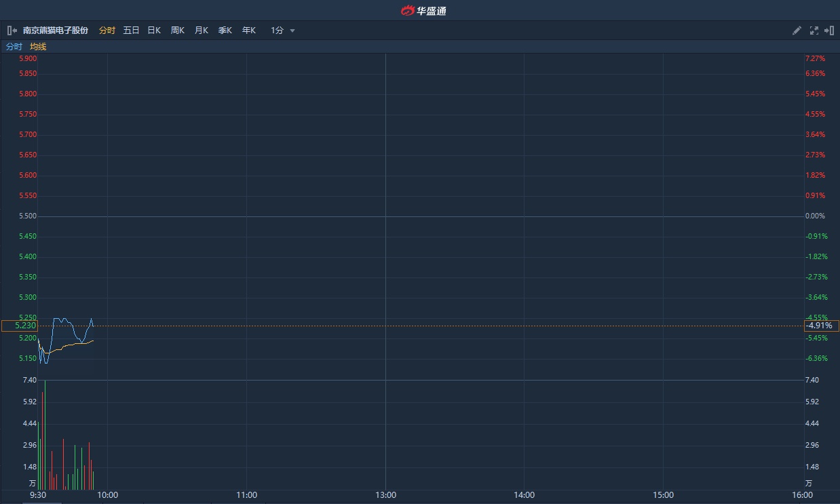
Task: Switch to the 五日 chart tab
Action: click(131, 31)
